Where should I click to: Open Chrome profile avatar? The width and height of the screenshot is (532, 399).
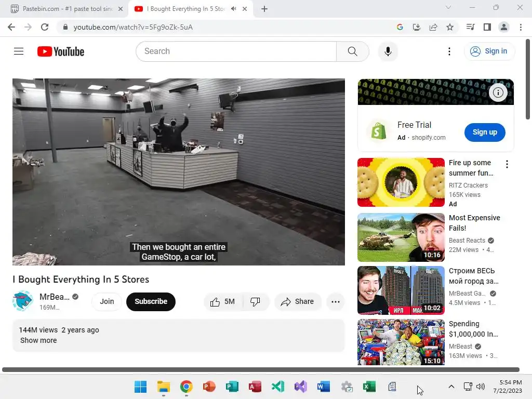coord(504,27)
